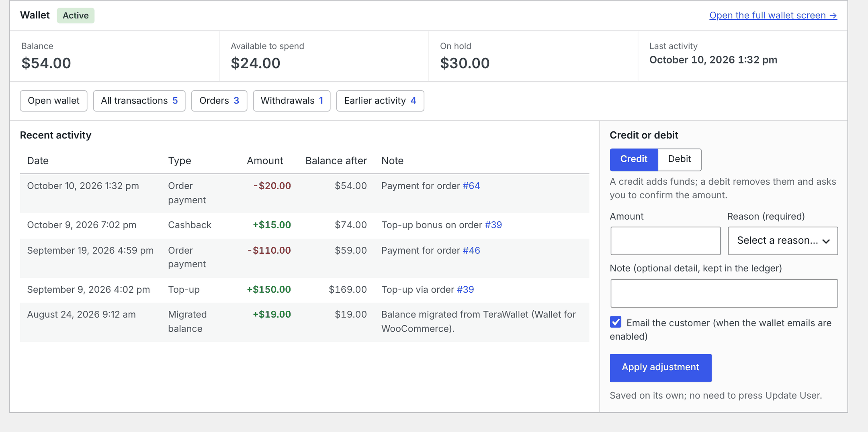This screenshot has height=432, width=868.
Task: Filter by Orders
Action: pyautogui.click(x=219, y=101)
